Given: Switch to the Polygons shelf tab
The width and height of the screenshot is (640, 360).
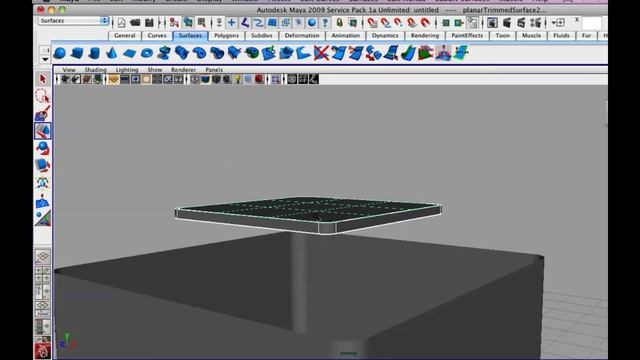Looking at the screenshot, I should [226, 36].
